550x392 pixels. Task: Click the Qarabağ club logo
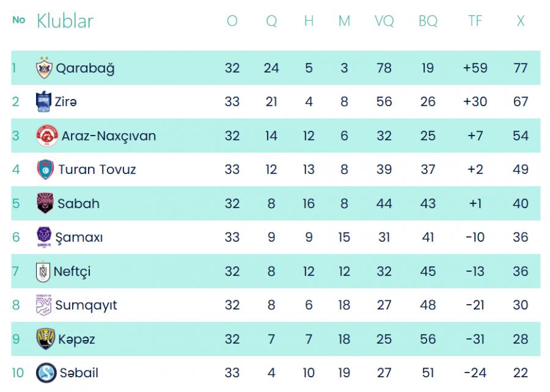(x=44, y=68)
